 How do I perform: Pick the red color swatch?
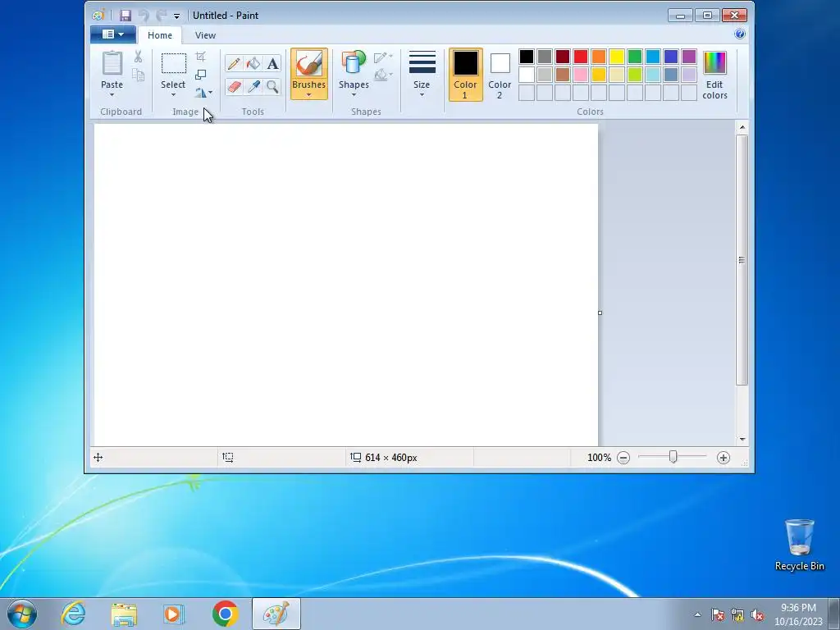click(x=581, y=57)
